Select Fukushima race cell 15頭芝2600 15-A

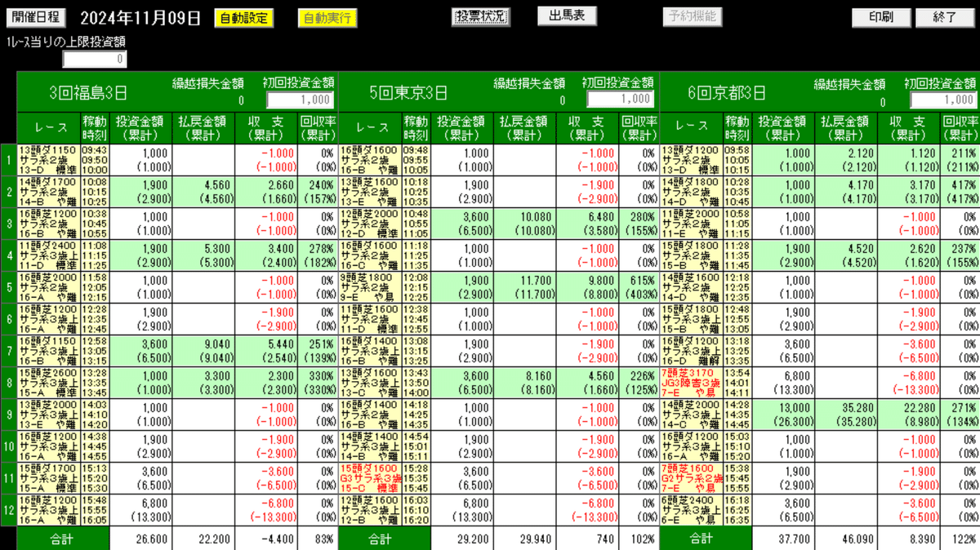48,383
